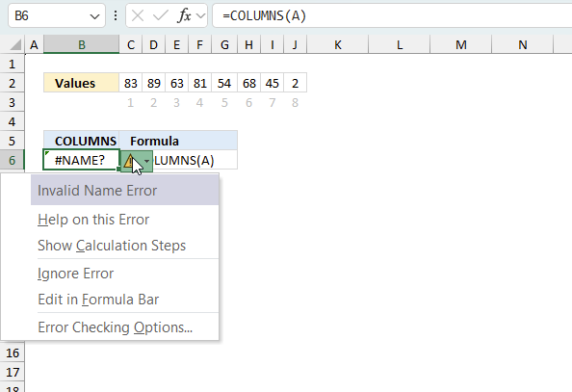This screenshot has height=392, width=572.
Task: Click the Enter checkmark icon in formula bar
Action: click(x=161, y=15)
